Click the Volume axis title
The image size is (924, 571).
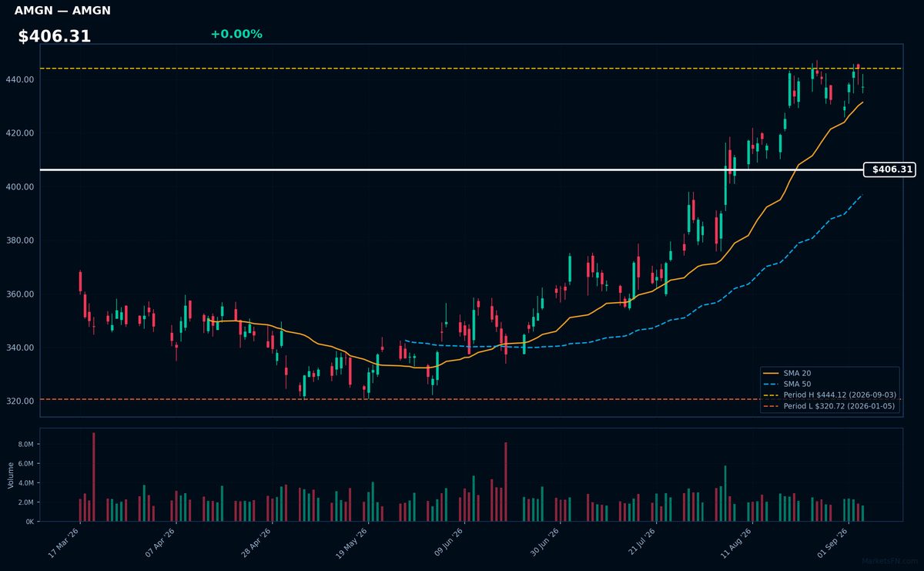(11, 475)
